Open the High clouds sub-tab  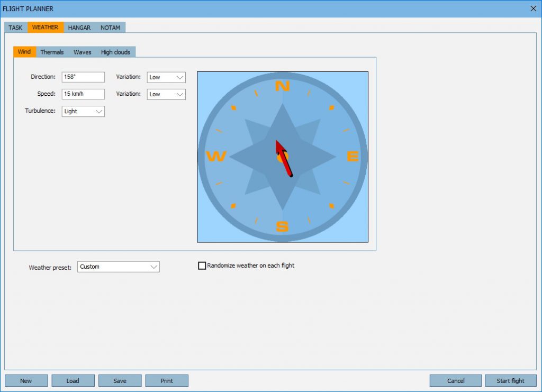click(115, 52)
